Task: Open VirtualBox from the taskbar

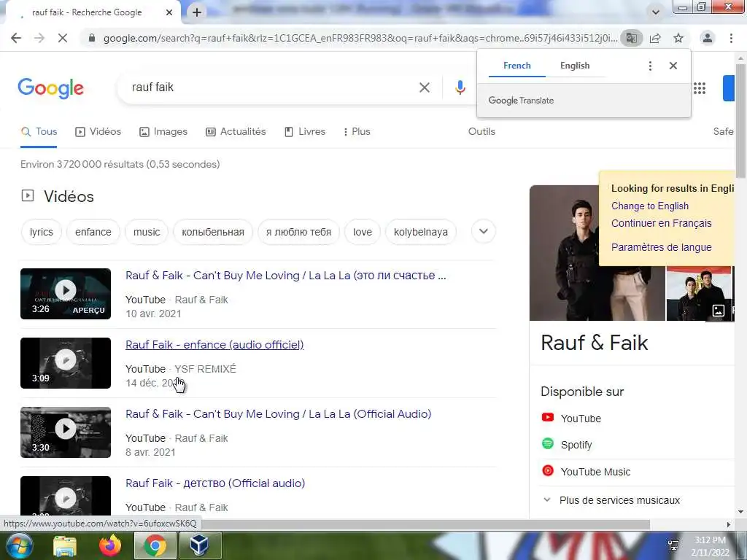Action: click(x=200, y=546)
